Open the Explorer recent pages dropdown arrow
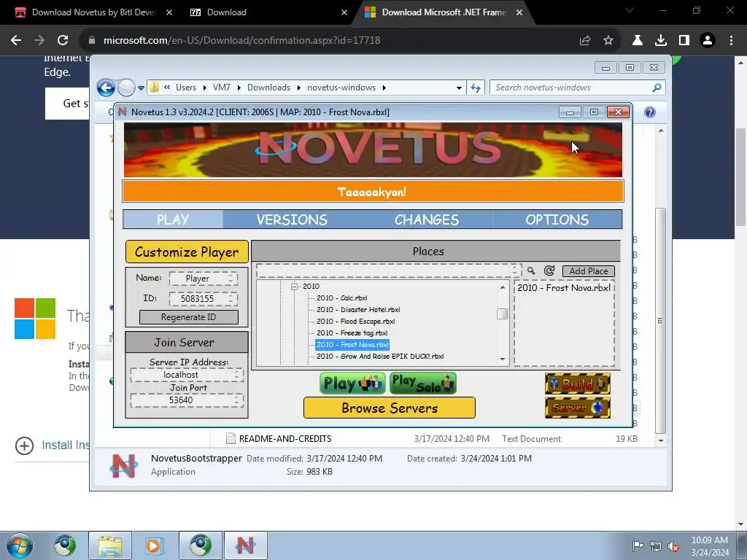Image resolution: width=747 pixels, height=560 pixels. [141, 88]
